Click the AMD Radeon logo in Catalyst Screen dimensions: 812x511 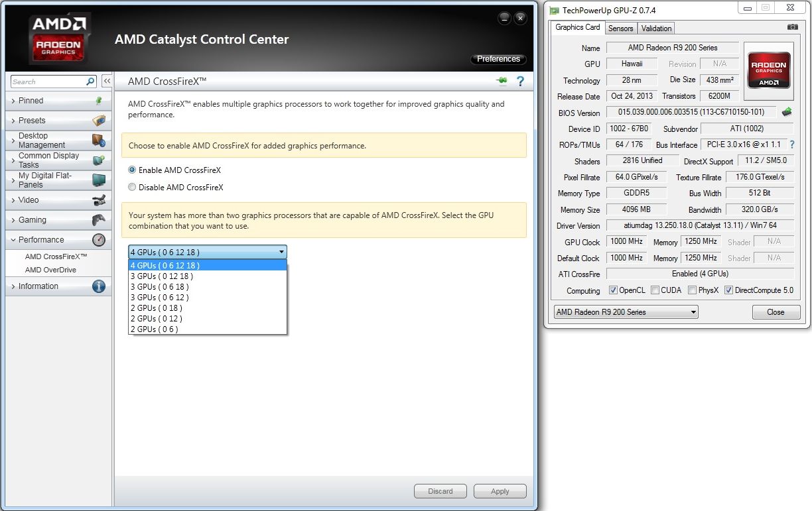pyautogui.click(x=60, y=38)
